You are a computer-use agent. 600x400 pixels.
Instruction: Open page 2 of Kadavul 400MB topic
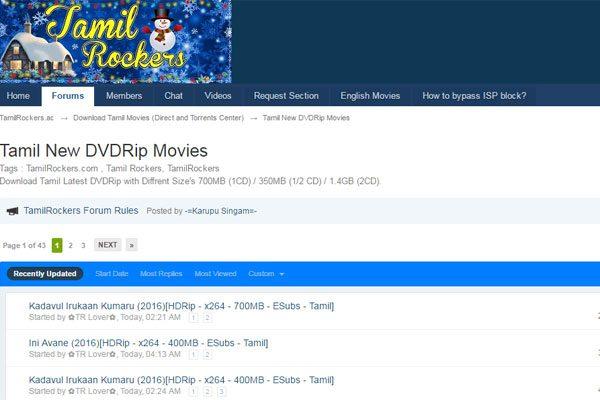(207, 392)
